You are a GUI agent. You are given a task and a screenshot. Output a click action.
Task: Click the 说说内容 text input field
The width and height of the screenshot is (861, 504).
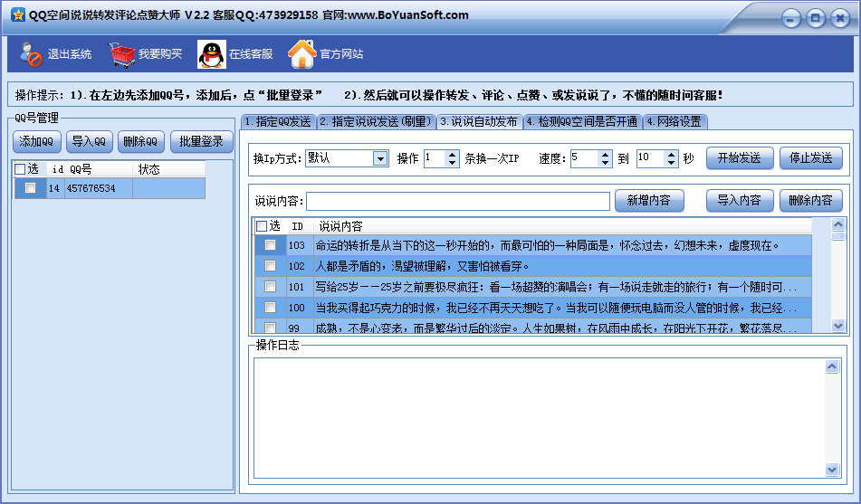(458, 201)
